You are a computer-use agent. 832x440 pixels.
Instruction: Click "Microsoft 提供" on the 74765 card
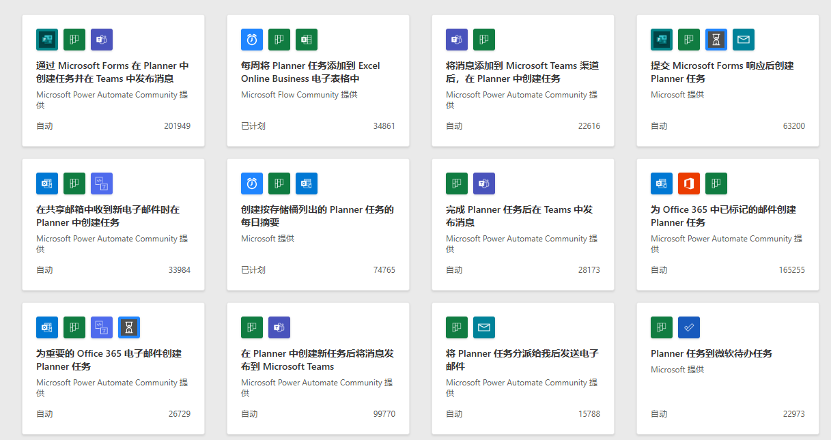pyautogui.click(x=267, y=239)
